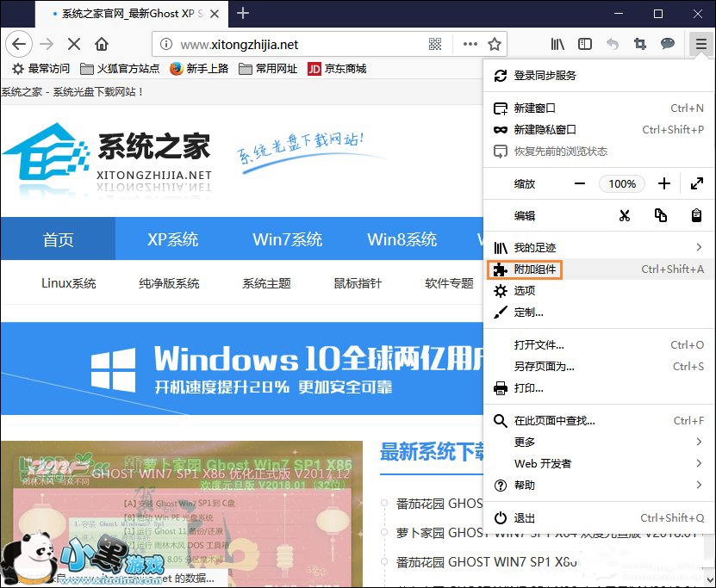
Task: Close the 系统之家 tab
Action: point(215,14)
